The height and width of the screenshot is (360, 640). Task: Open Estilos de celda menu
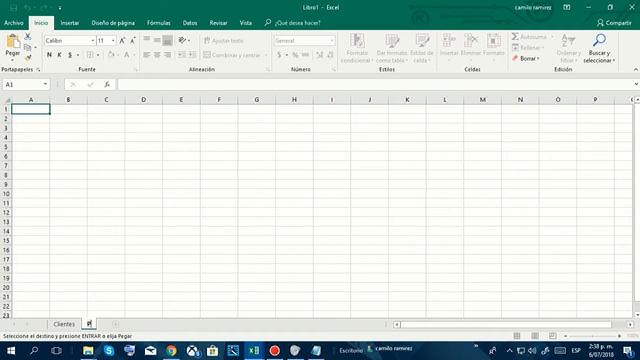[x=422, y=48]
